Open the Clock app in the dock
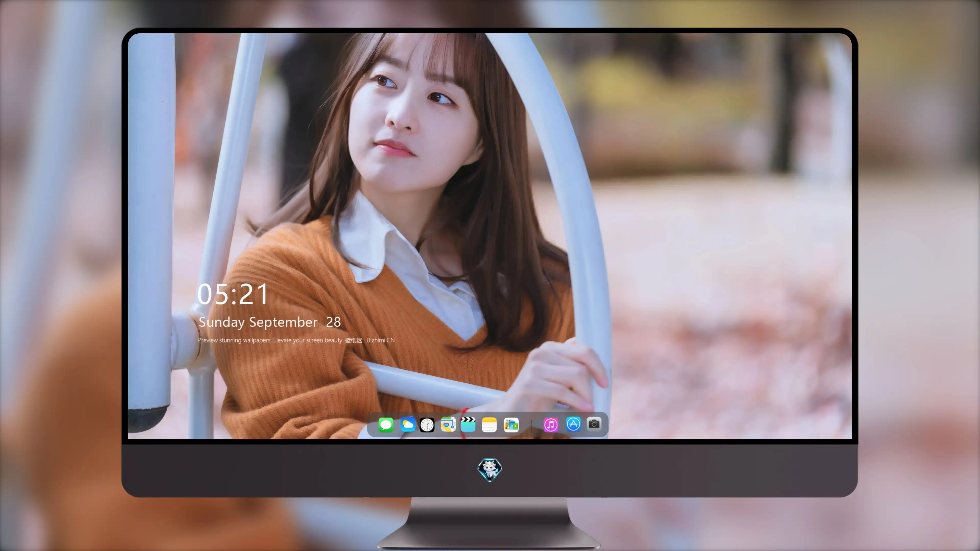The width and height of the screenshot is (980, 551). pyautogui.click(x=427, y=425)
